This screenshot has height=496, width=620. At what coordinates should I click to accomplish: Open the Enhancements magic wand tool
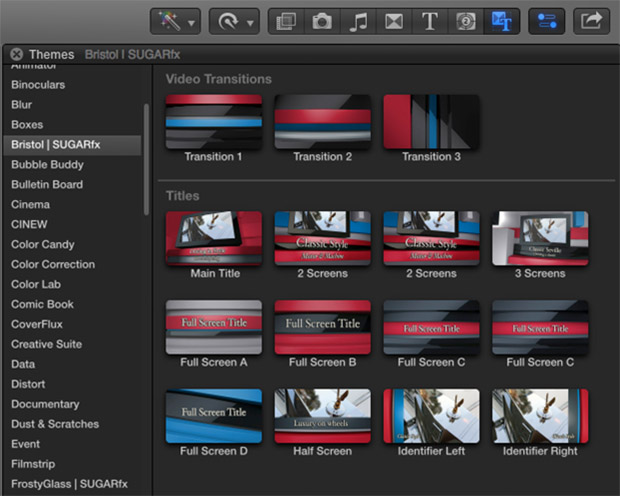[169, 21]
